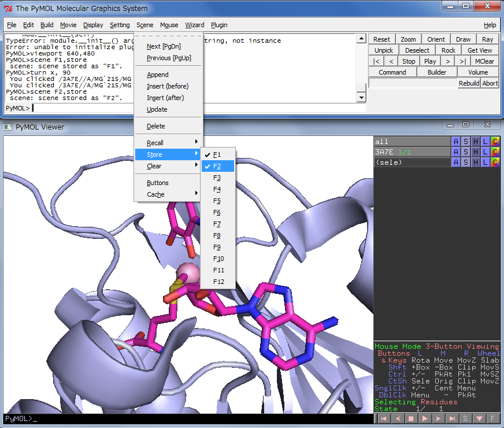
Task: Open the color menu for the all row
Action: point(495,142)
